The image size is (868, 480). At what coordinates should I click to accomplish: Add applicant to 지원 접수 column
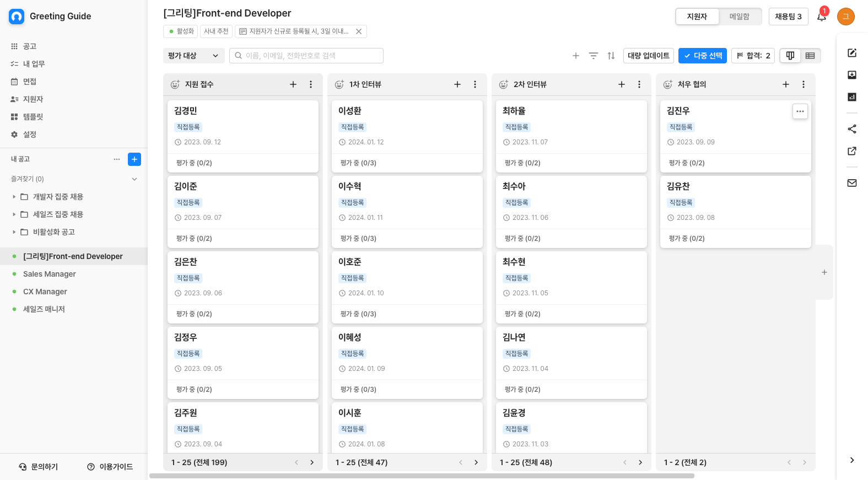point(293,84)
